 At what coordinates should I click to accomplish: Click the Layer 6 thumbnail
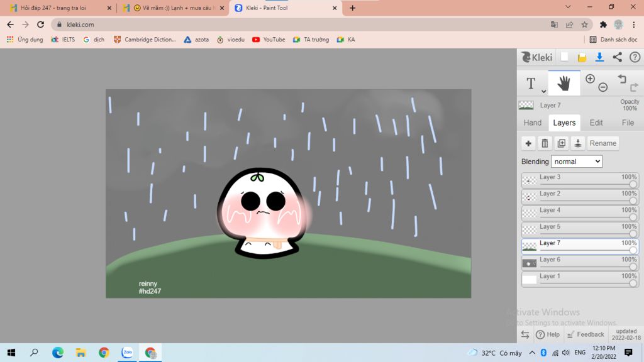tap(529, 263)
